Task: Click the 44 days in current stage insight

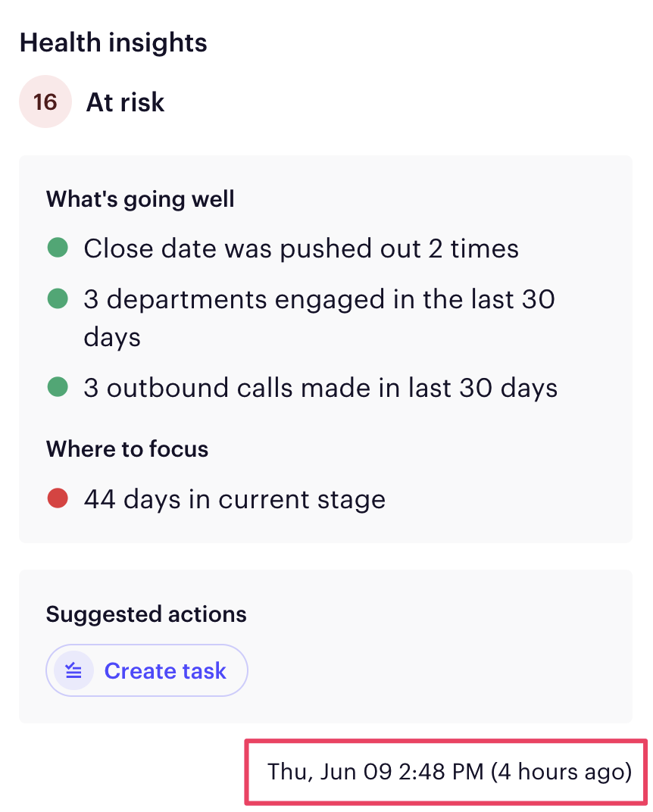Action: [234, 498]
